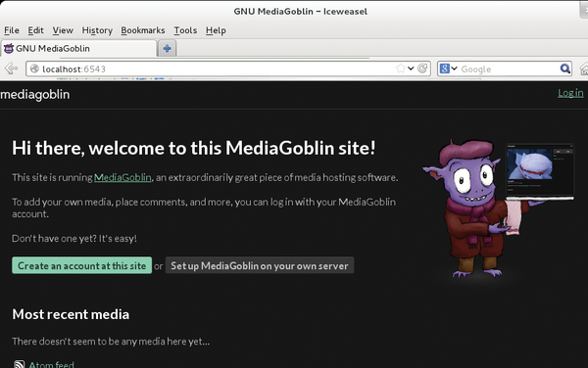
Task: Follow the MediaGoblin software link
Action: pyautogui.click(x=122, y=177)
